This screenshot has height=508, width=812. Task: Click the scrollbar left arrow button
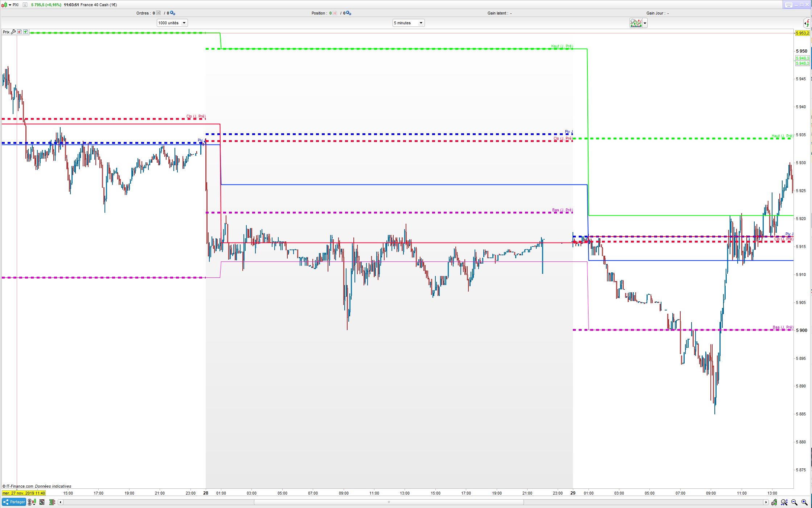[x=61, y=502]
